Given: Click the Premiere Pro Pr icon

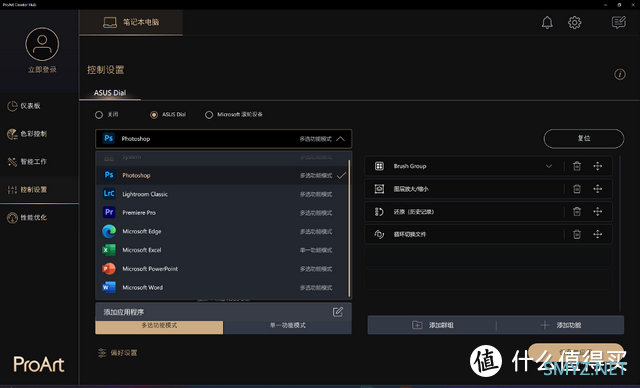Looking at the screenshot, I should pos(109,212).
